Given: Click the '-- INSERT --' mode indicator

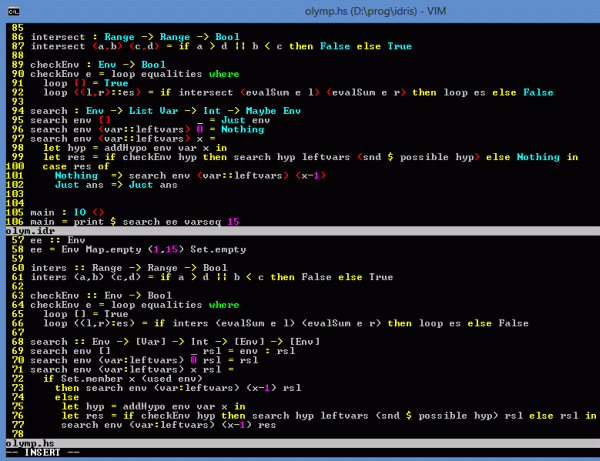Looking at the screenshot, I should (x=42, y=453).
